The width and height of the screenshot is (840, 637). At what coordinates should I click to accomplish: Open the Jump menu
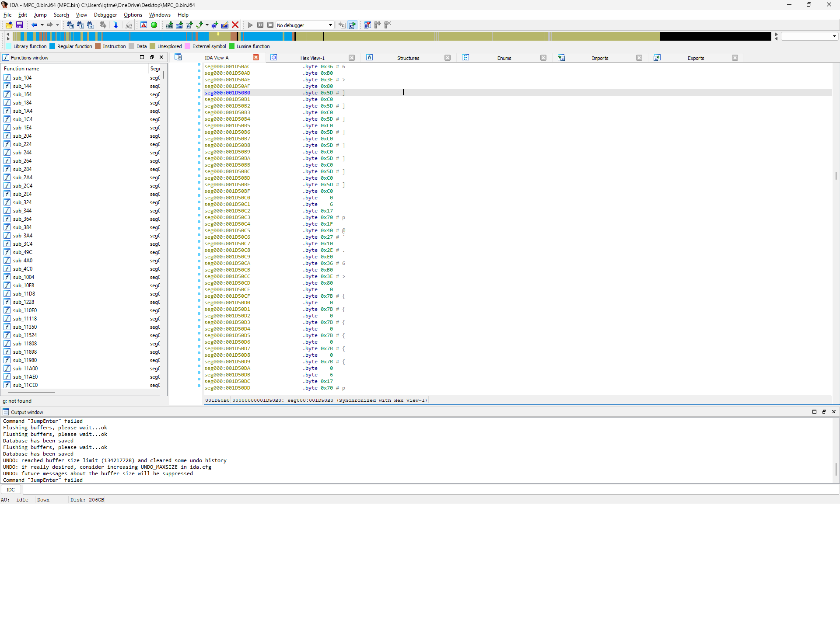coord(40,15)
